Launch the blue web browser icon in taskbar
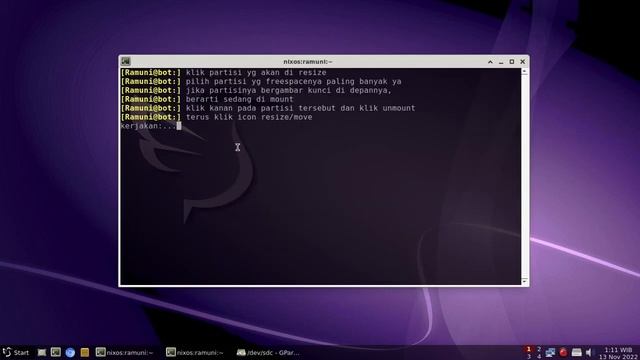This screenshot has height=360, width=640. (70, 352)
